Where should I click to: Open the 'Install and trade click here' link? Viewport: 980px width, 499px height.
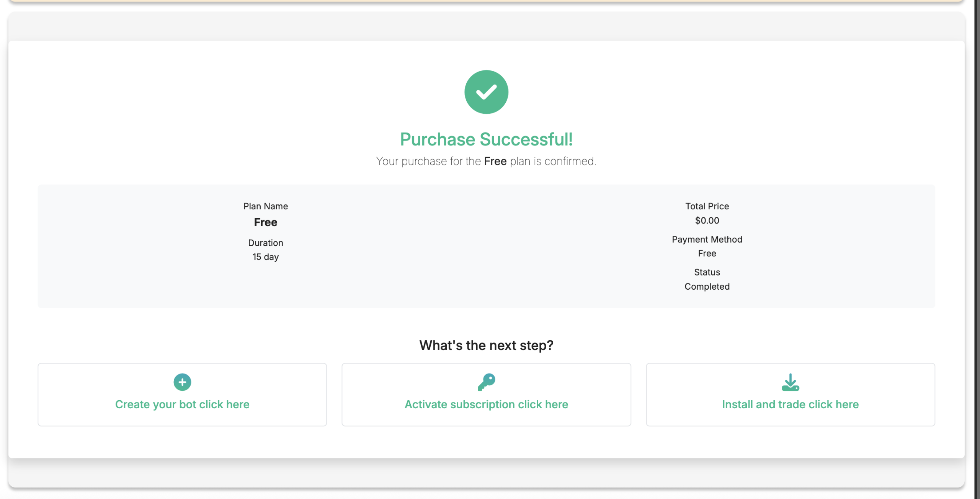[x=790, y=404]
